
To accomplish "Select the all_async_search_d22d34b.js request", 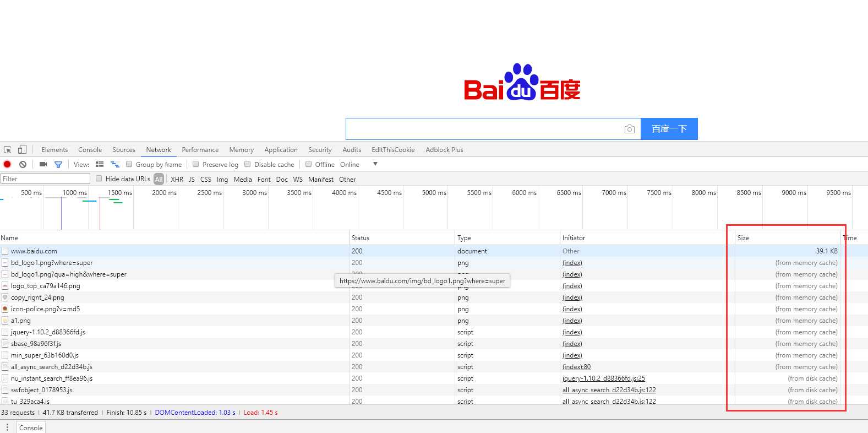I will (x=434, y=367).
